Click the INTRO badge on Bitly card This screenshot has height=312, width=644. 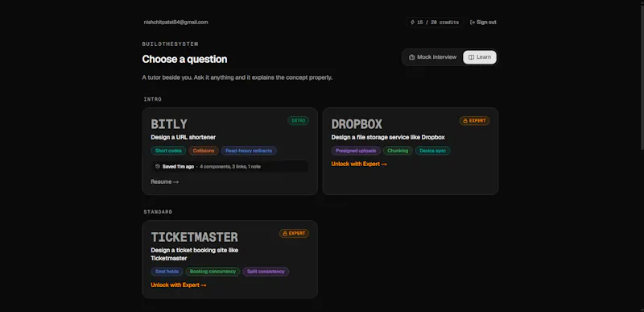[298, 121]
